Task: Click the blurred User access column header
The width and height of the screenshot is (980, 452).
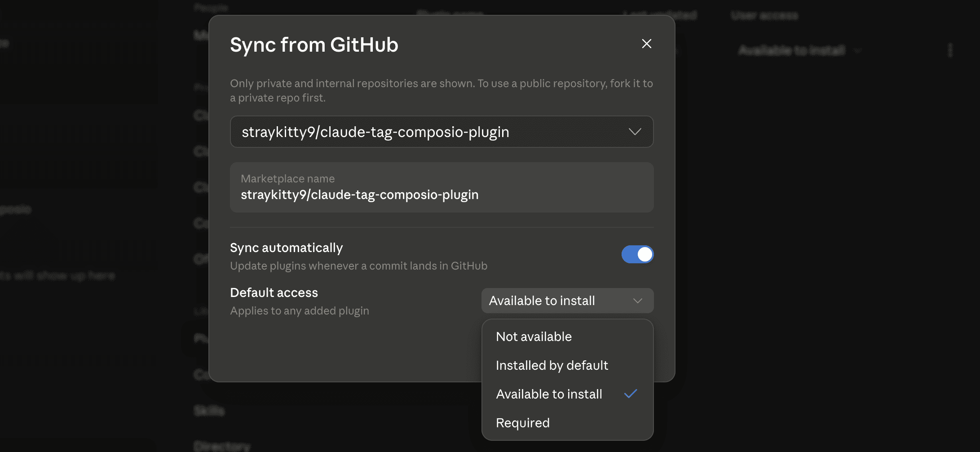Action: point(764,16)
